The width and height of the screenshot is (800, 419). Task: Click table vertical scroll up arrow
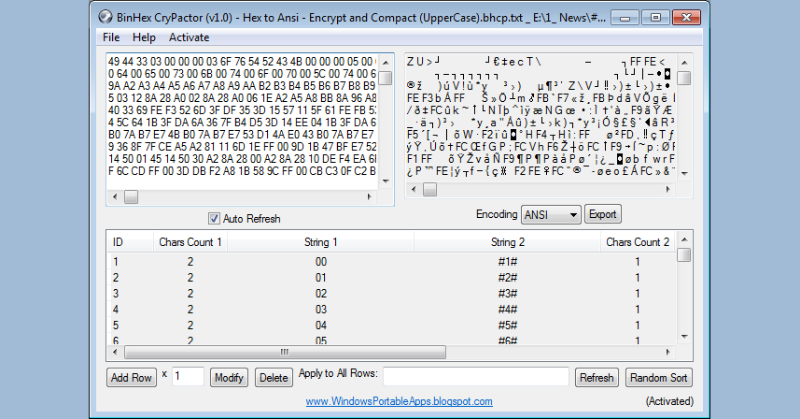point(684,239)
